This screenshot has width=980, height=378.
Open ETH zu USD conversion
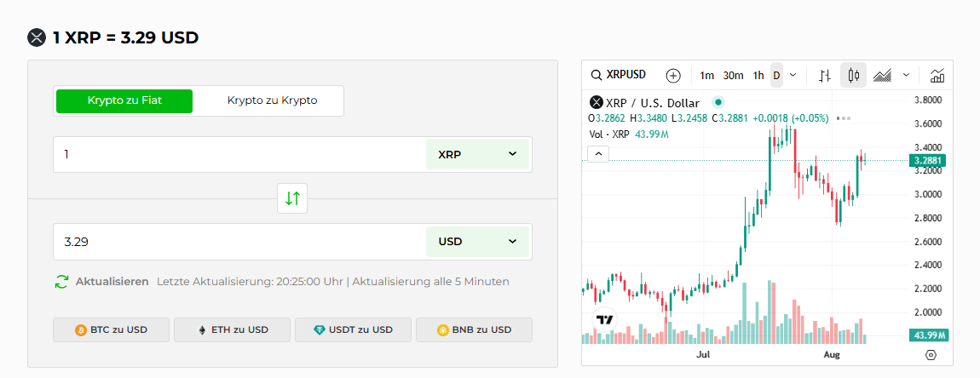(x=232, y=329)
